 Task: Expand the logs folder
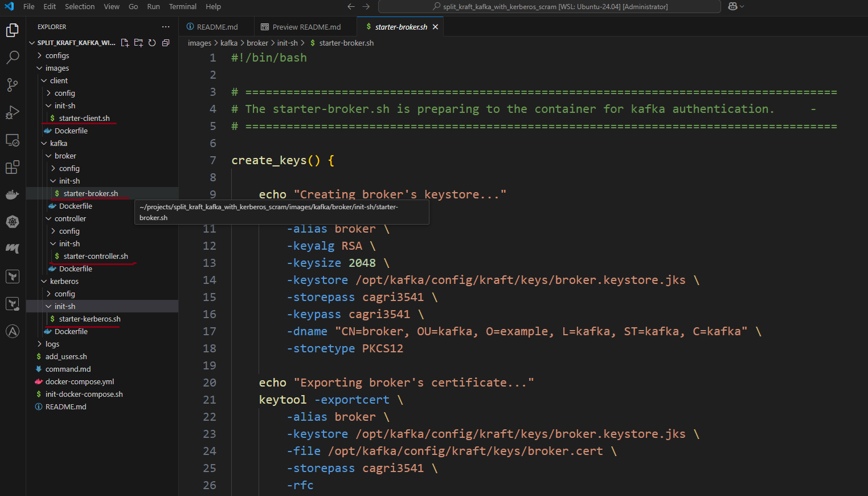(52, 344)
